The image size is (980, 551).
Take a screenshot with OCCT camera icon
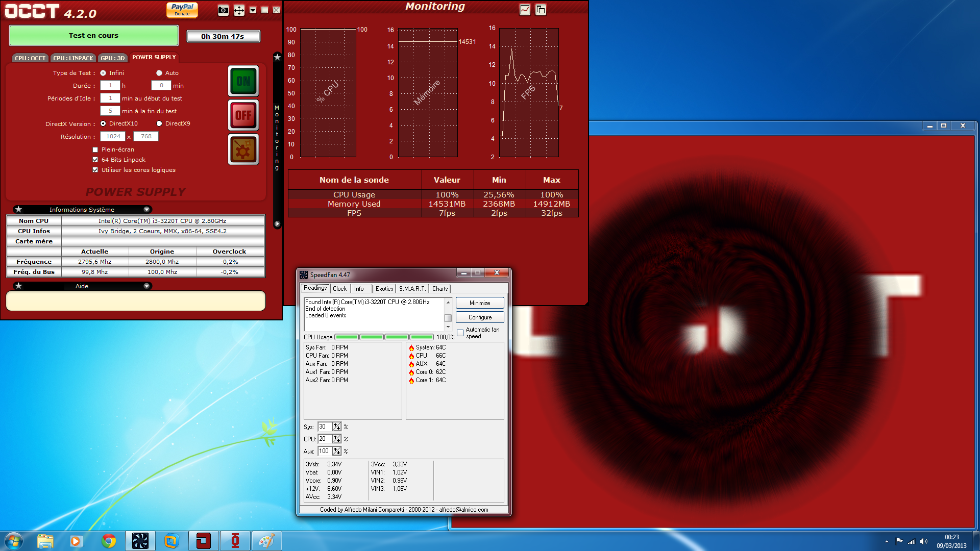coord(223,10)
